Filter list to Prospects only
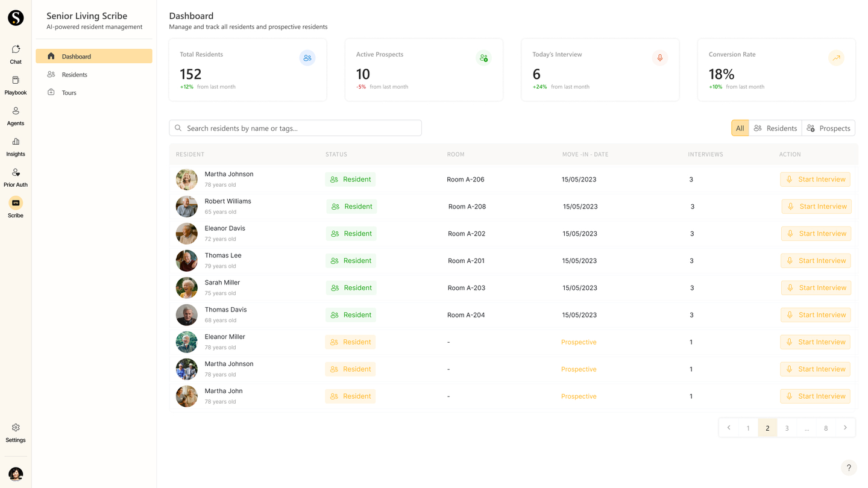The height and width of the screenshot is (488, 868). 828,128
